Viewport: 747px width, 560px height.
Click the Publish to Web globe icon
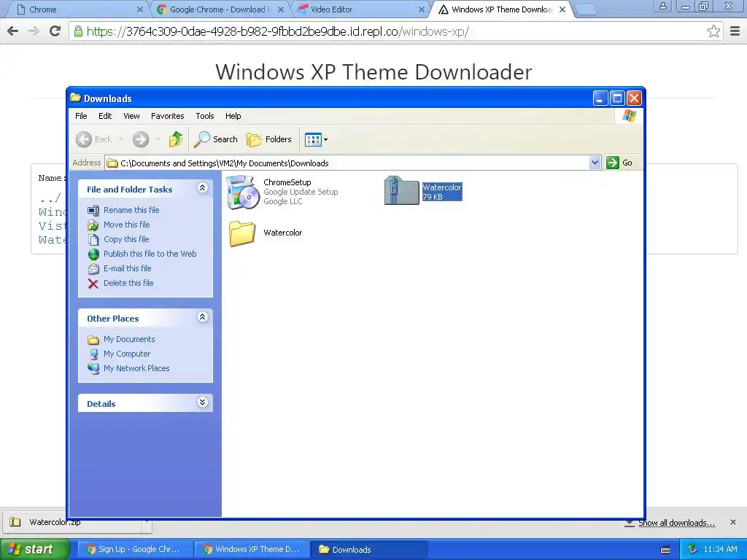coord(93,254)
